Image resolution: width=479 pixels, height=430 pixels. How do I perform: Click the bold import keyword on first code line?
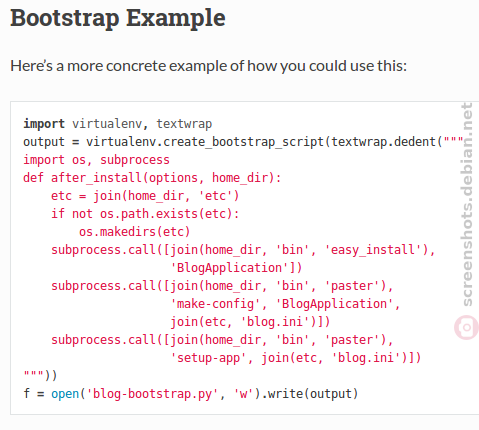tap(44, 124)
